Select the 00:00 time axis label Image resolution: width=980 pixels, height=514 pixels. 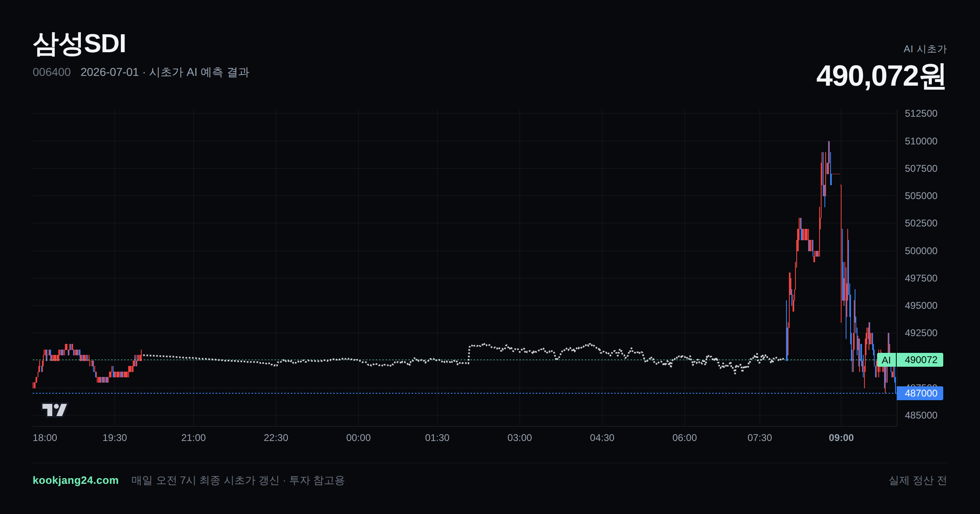359,438
